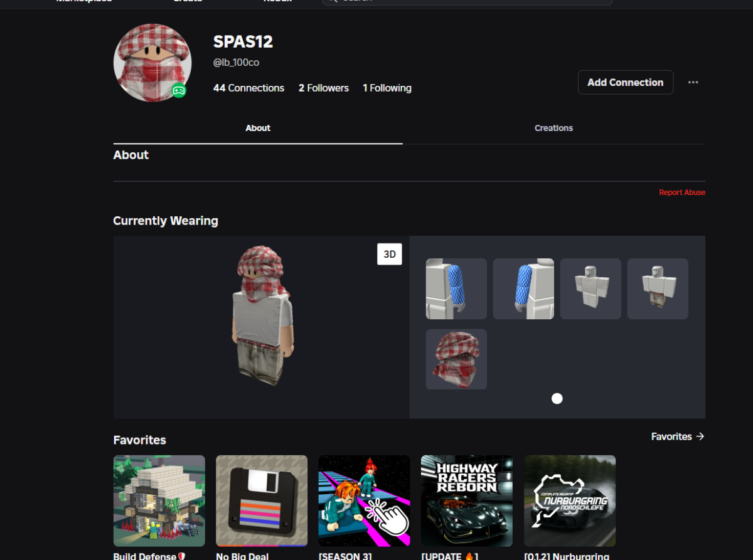Image resolution: width=753 pixels, height=560 pixels.
Task: View the 44 Connections list
Action: [248, 88]
